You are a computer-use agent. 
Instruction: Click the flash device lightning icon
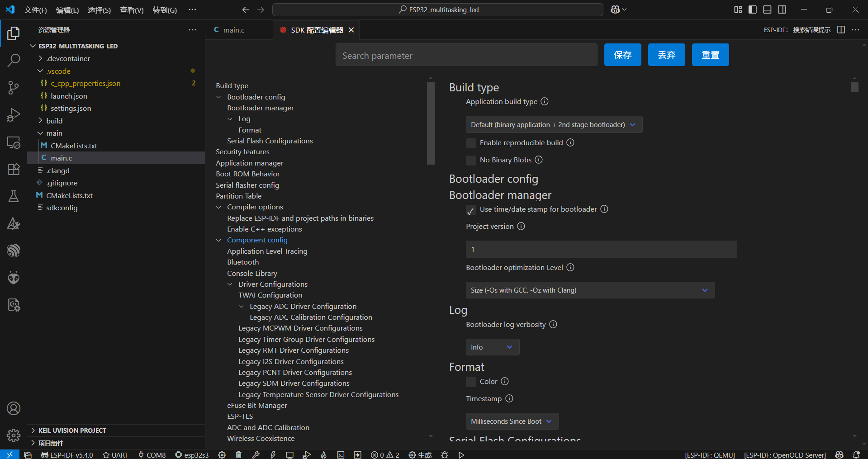point(273,455)
